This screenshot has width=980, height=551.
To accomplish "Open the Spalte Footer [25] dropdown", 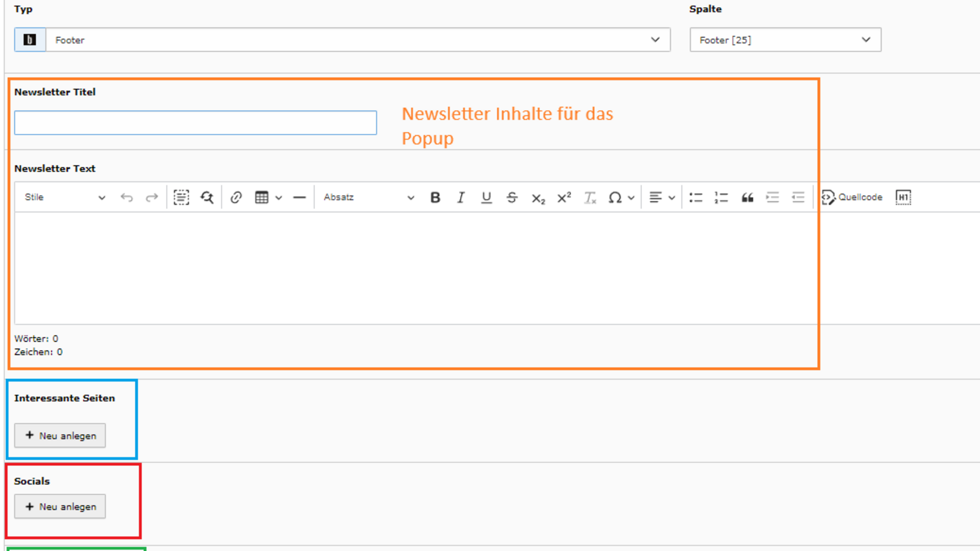I will pyautogui.click(x=785, y=40).
